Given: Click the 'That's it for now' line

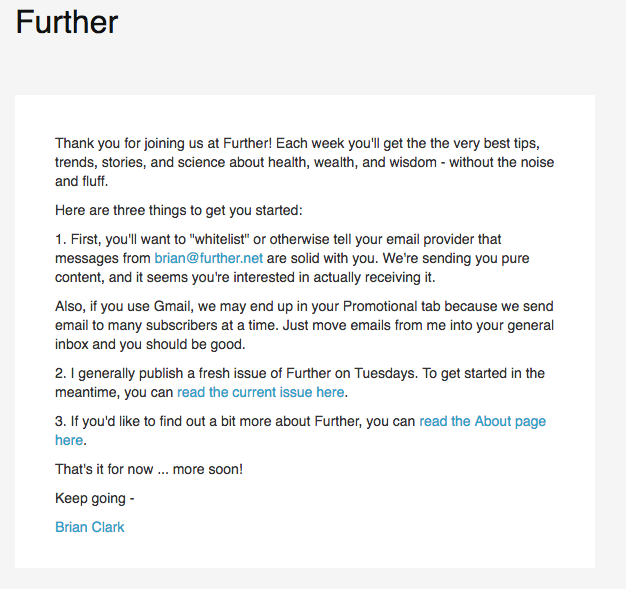Looking at the screenshot, I should pyautogui.click(x=149, y=469).
